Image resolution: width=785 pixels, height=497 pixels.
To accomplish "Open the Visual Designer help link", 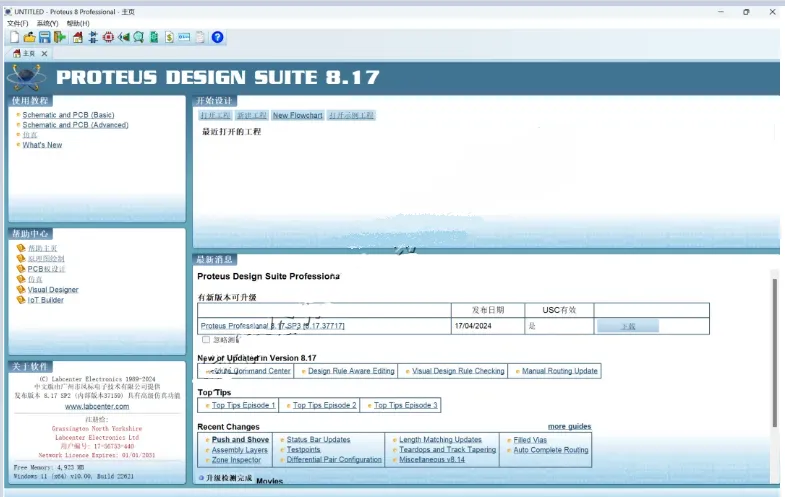I will 53,289.
